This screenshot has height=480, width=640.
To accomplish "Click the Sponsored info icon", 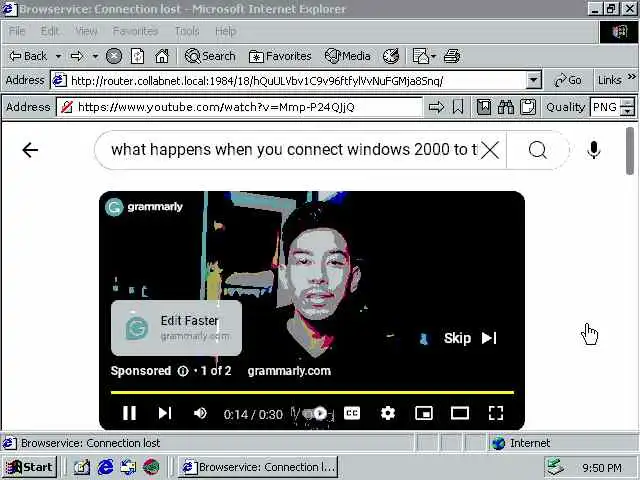I will point(183,371).
